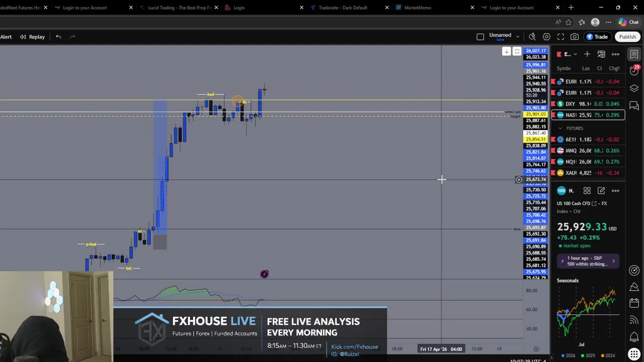The height and width of the screenshot is (362, 644).
Task: Open the Copilot Chat button
Action: (x=629, y=22)
